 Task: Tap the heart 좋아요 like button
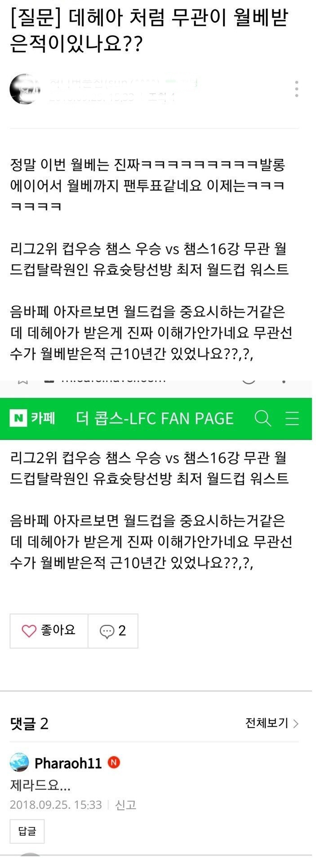49,631
